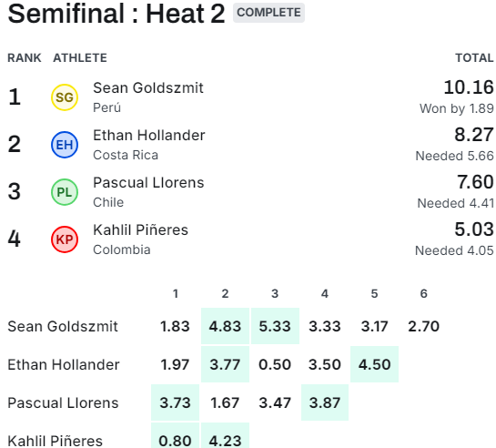Select Sean Goldszmit's highlighted 5.33 wave score
Screen dimensions: 496x448
pyautogui.click(x=275, y=326)
